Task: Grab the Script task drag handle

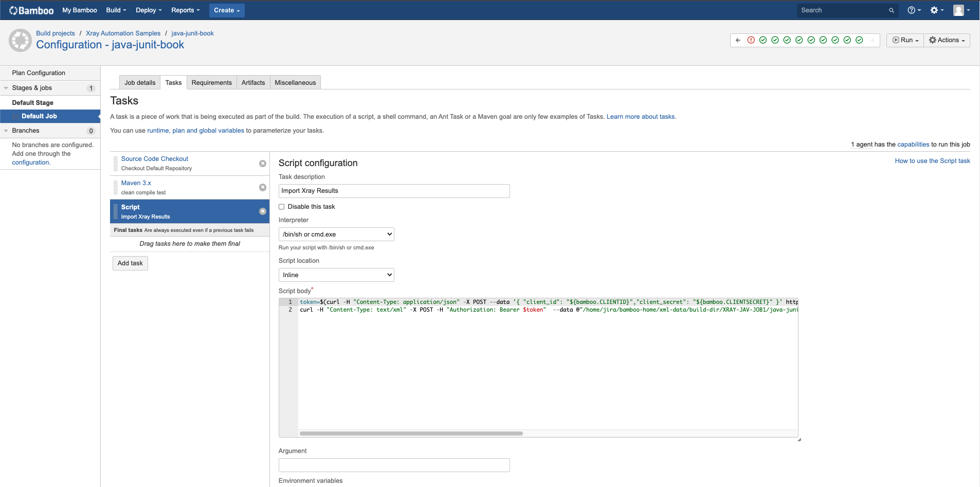Action: tap(116, 211)
